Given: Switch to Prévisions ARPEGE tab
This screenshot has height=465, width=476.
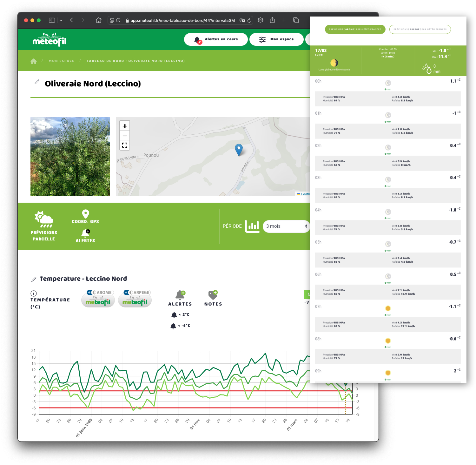Looking at the screenshot, I should pyautogui.click(x=420, y=29).
